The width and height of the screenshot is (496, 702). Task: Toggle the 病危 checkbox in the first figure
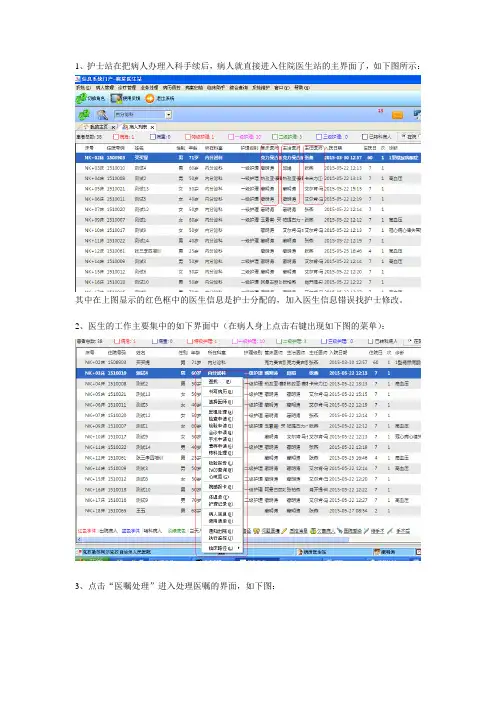click(x=116, y=137)
